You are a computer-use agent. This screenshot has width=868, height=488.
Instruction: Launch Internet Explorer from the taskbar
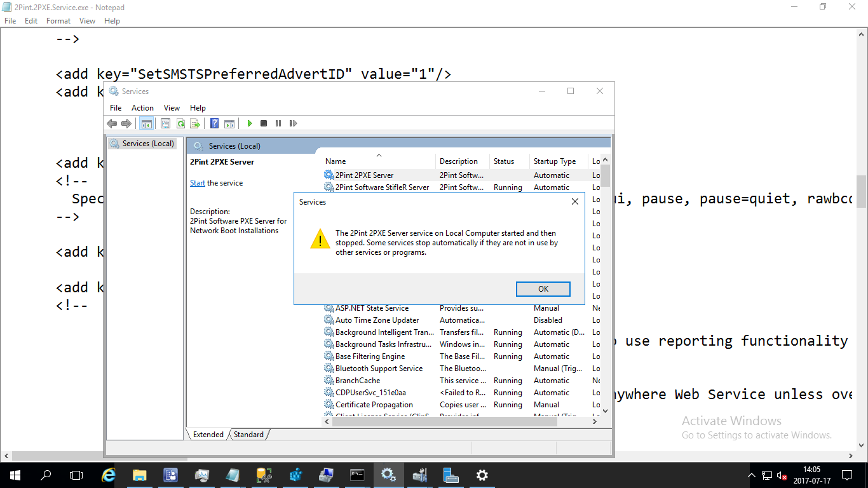point(109,475)
